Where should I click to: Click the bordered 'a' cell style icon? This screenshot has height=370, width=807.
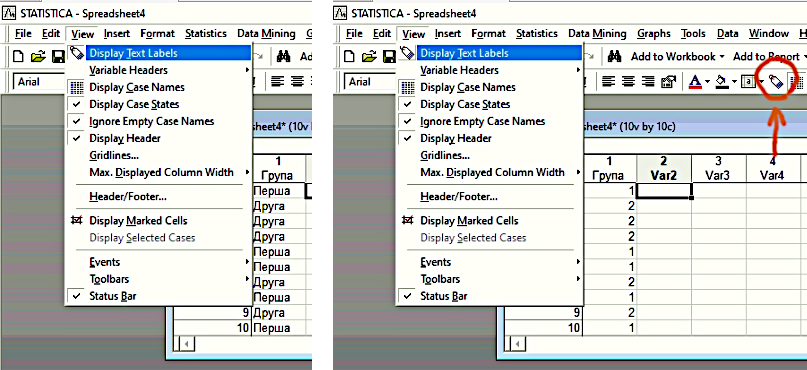click(x=747, y=81)
